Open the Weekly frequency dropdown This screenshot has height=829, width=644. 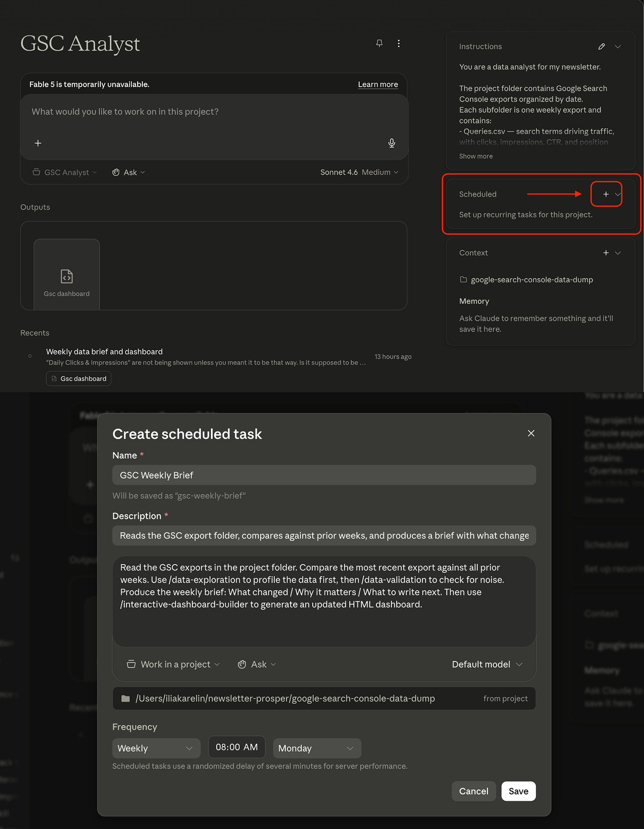click(x=156, y=749)
